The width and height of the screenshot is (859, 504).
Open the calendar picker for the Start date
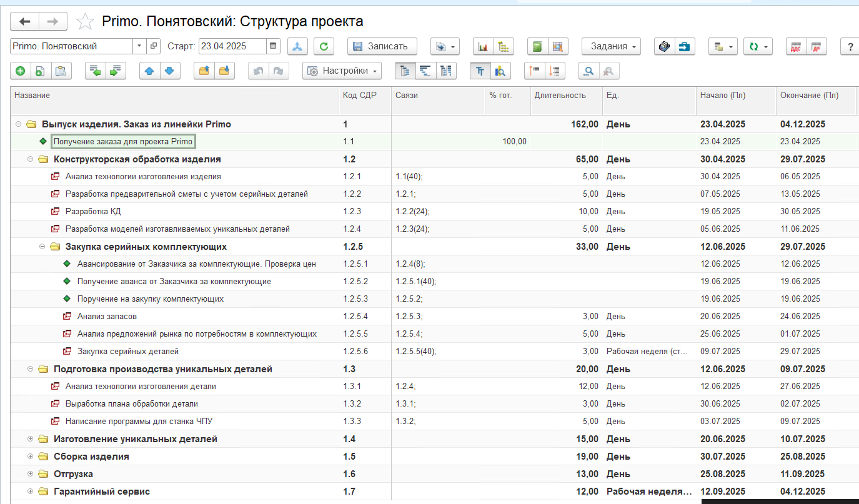point(273,46)
